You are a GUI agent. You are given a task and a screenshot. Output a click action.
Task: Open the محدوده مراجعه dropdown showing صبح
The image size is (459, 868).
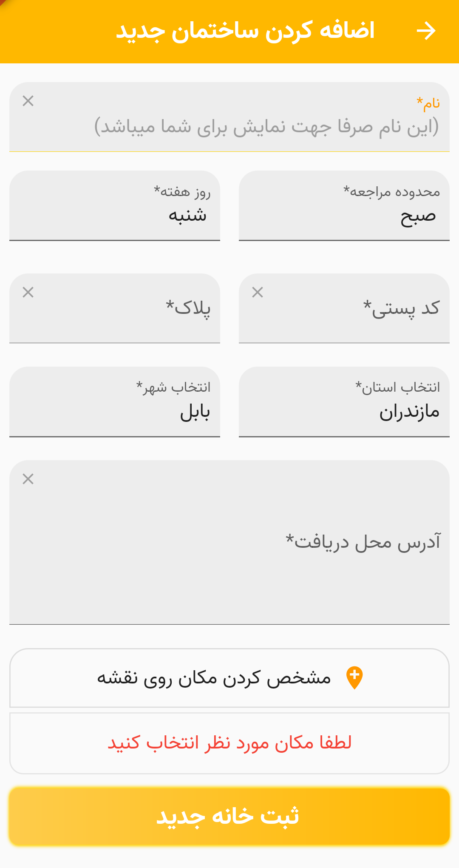[x=344, y=206]
